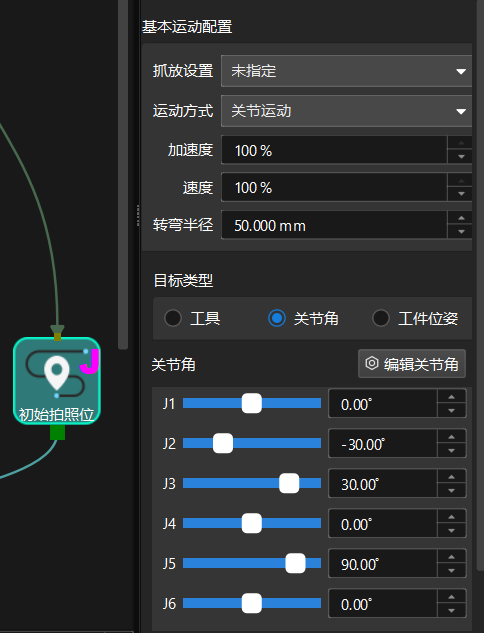
Task: Click the 加速度 100 % input field
Action: click(x=334, y=150)
